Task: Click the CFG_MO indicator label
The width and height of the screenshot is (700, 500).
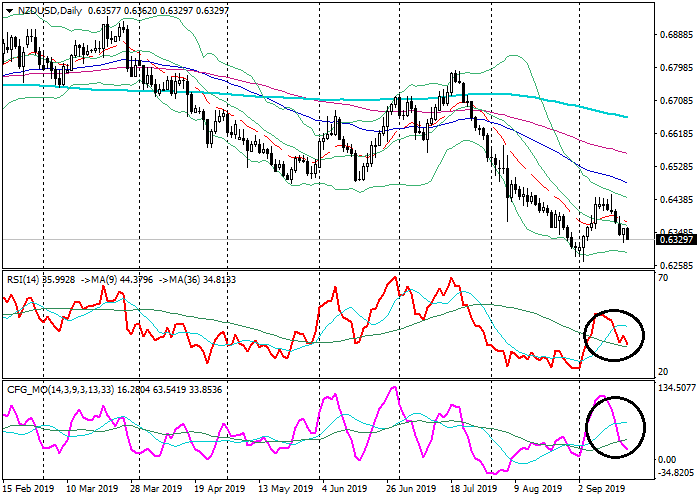Action: coord(28,387)
